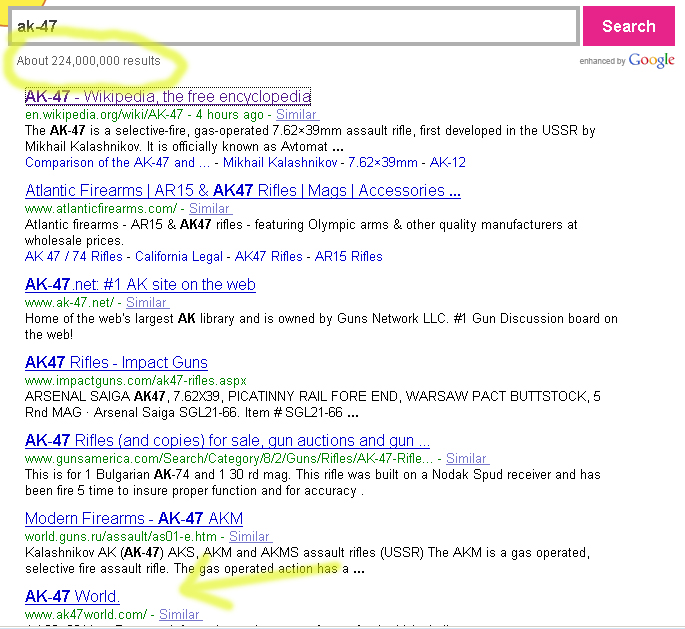This screenshot has width=685, height=629.
Task: Open the 'AK-47 World.' result
Action: (x=72, y=596)
